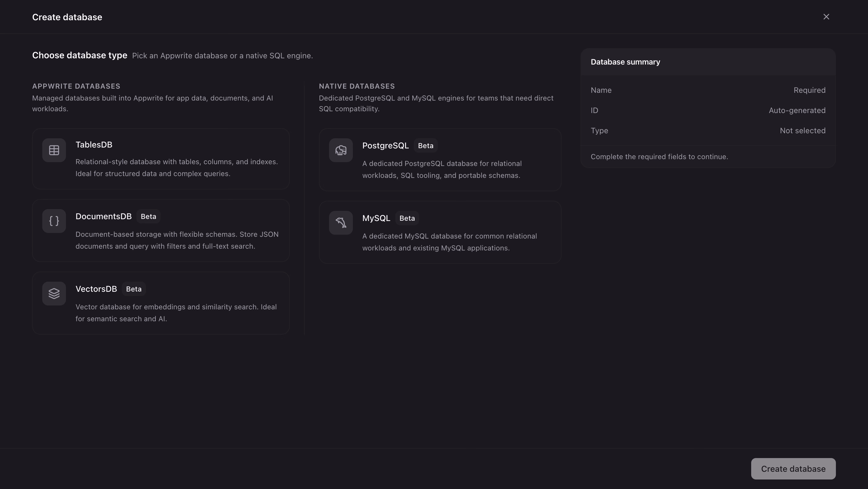Click the PostgreSQL elephant icon

pyautogui.click(x=341, y=150)
